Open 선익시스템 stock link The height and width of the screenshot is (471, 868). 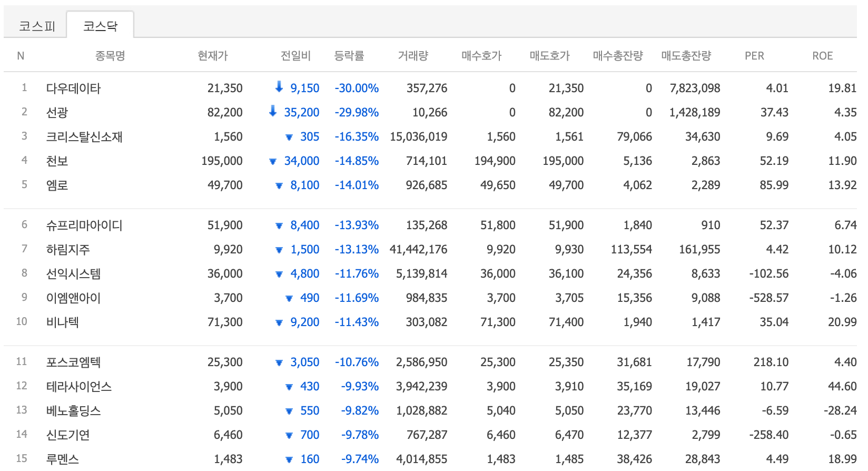pyautogui.click(x=73, y=273)
